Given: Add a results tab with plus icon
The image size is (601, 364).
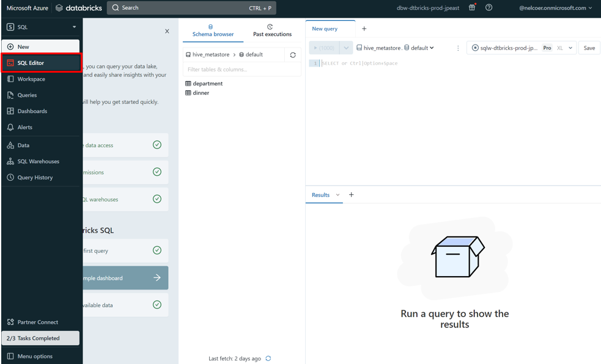Looking at the screenshot, I should click(x=352, y=195).
